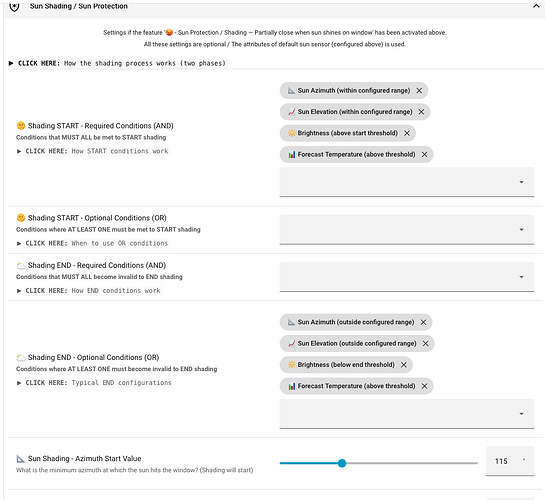Screen dimensions: 545x500
Task: Remove Brightness (above start threshold) chip
Action: click(407, 133)
